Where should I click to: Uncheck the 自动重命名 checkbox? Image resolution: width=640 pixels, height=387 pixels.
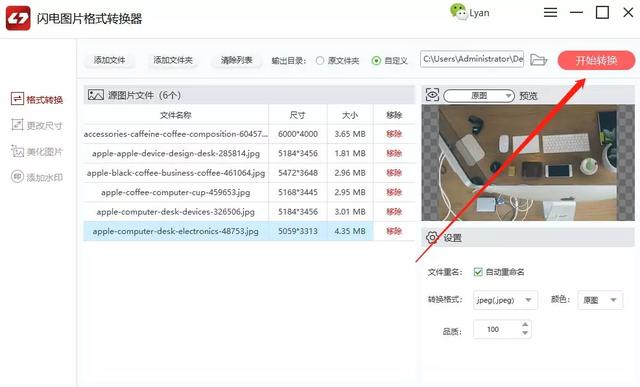(x=478, y=272)
